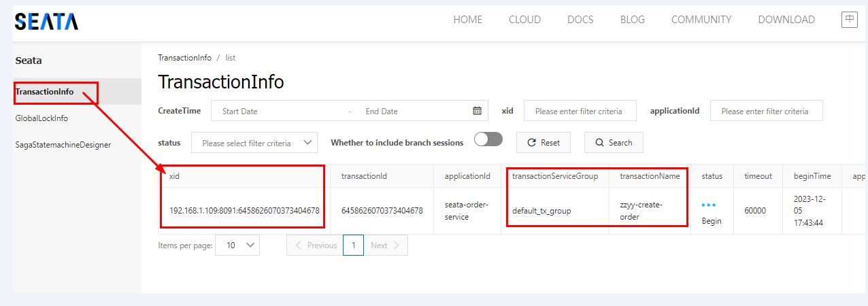868x306 pixels.
Task: Click the timeout column header
Action: [758, 176]
